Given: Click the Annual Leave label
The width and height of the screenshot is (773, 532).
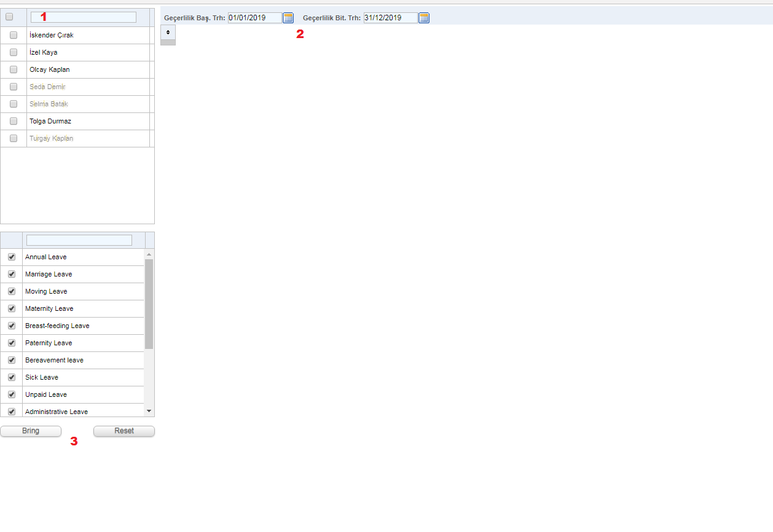Looking at the screenshot, I should tap(46, 257).
